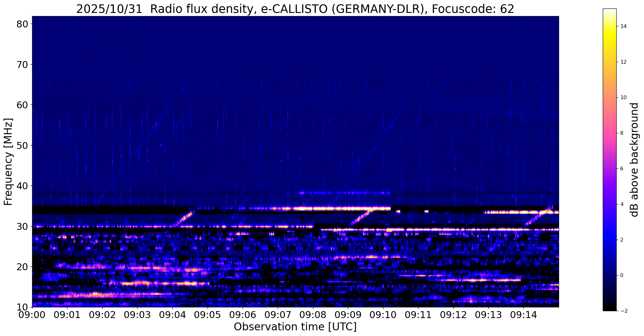Pick the −2 value on the colorbar scale
Image resolution: width=644 pixels, height=336 pixels.
[623, 311]
